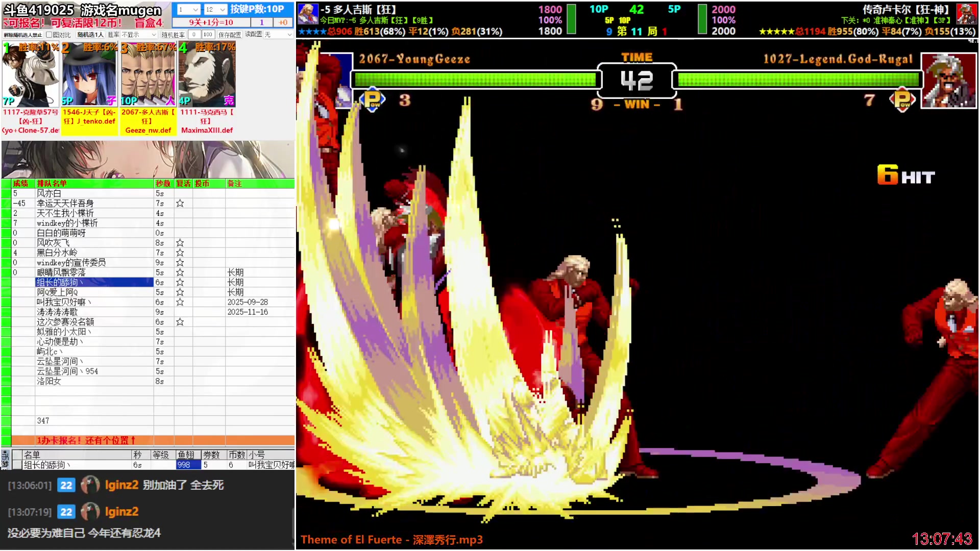Sort by 复活 column header
The height and width of the screenshot is (551, 980).
[x=183, y=184]
